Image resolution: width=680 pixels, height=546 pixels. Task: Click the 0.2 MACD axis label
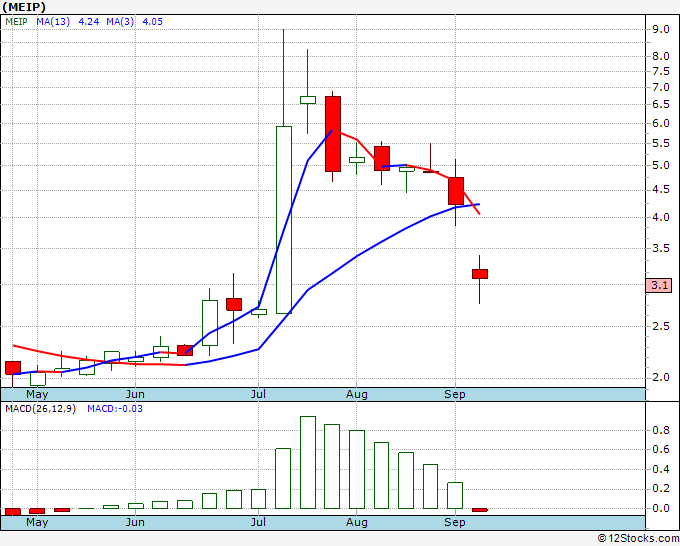pos(661,489)
